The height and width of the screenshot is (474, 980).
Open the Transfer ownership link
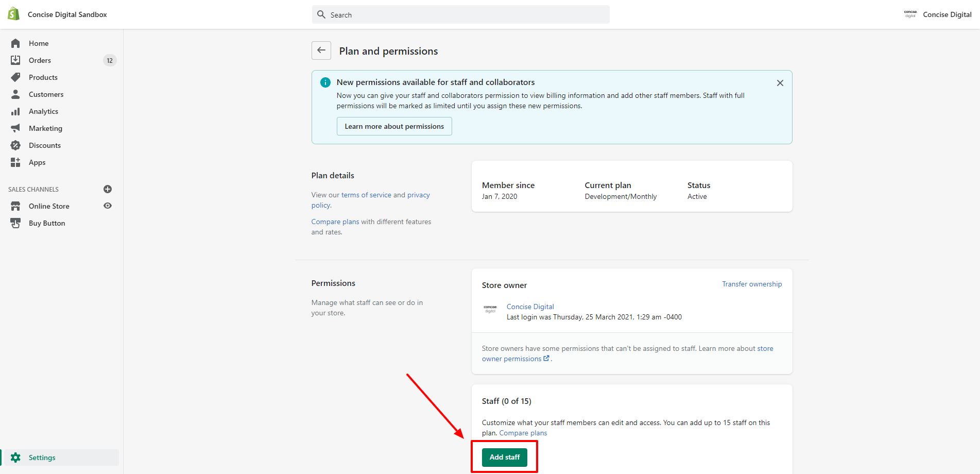[751, 284]
